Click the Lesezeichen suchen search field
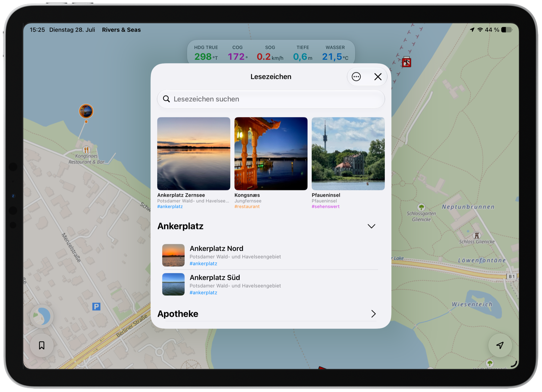542x392 pixels. [x=271, y=99]
